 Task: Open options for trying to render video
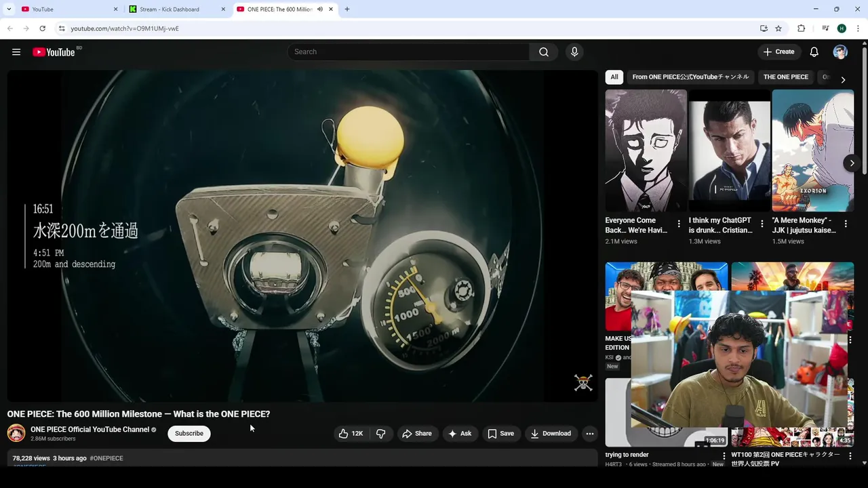point(724,457)
